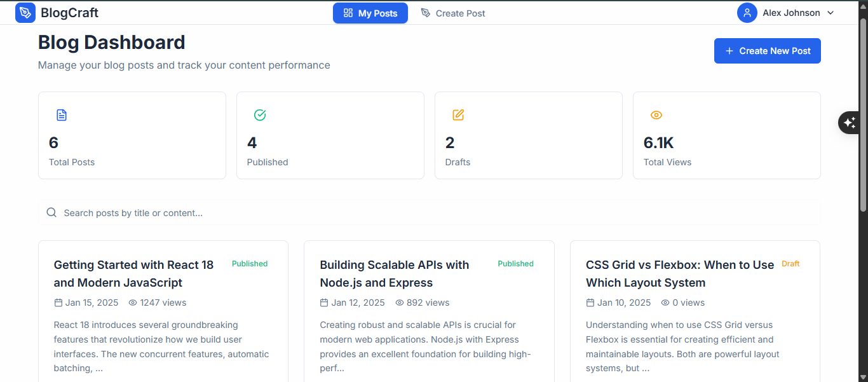Click the Total Posts document icon
The height and width of the screenshot is (382, 868).
(62, 115)
